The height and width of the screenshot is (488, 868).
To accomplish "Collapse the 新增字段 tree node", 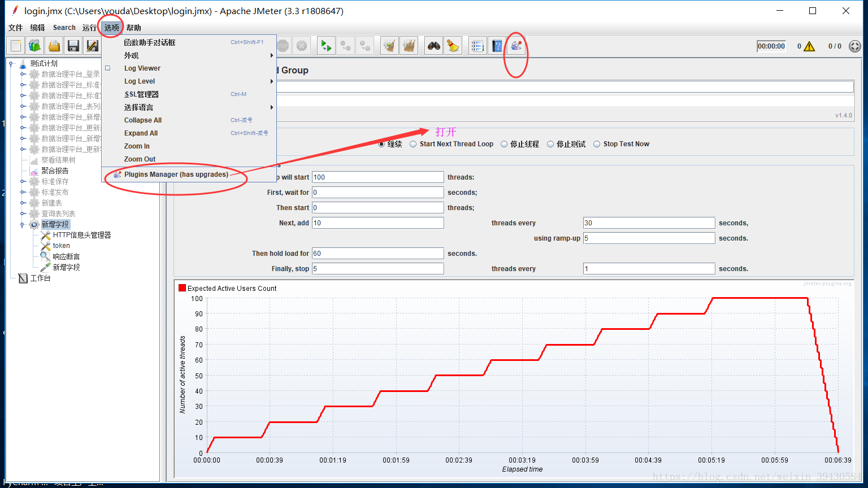I will tap(23, 225).
